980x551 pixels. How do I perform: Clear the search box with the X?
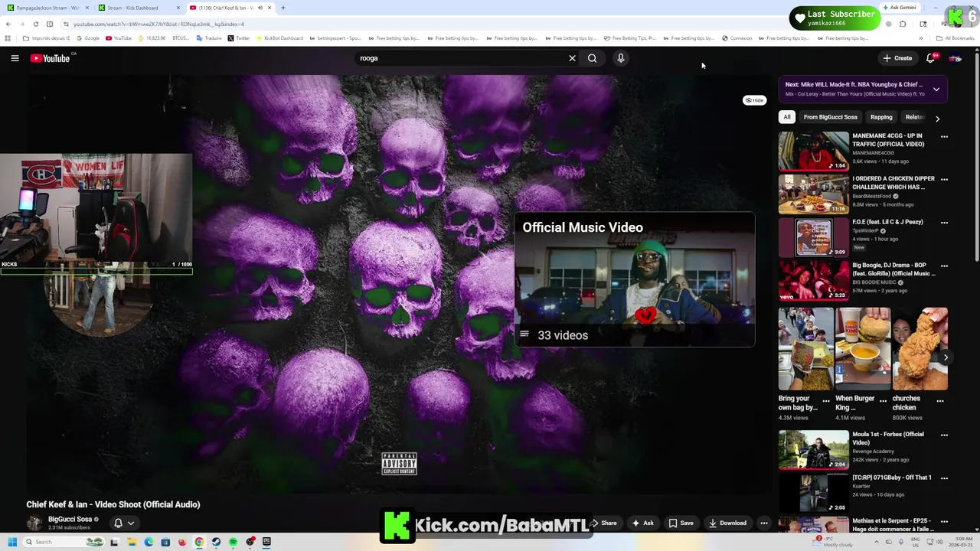coord(572,58)
